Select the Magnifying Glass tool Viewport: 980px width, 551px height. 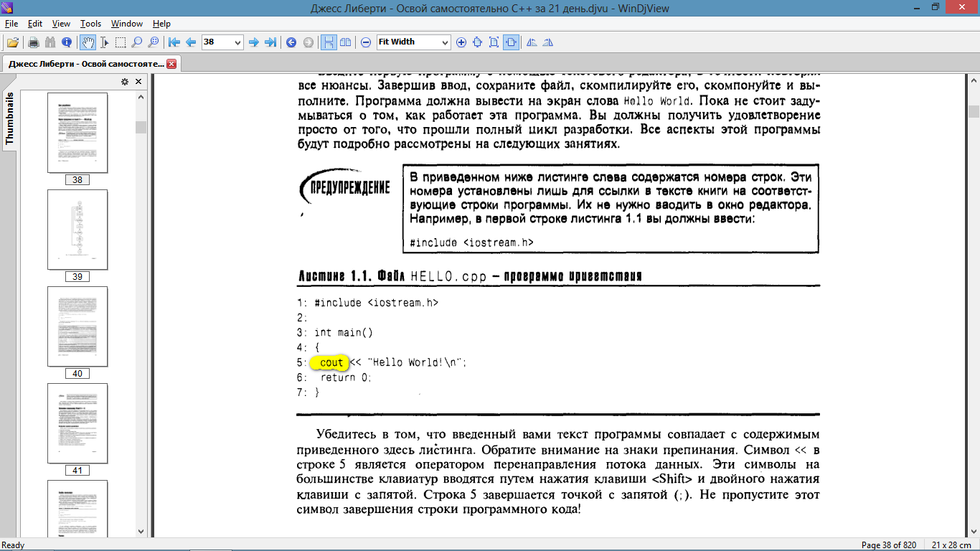(x=137, y=42)
